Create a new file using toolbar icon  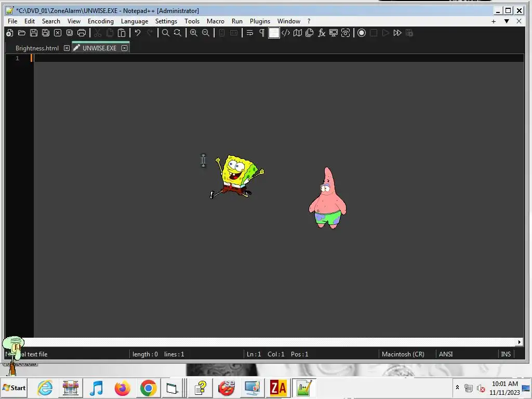point(10,33)
